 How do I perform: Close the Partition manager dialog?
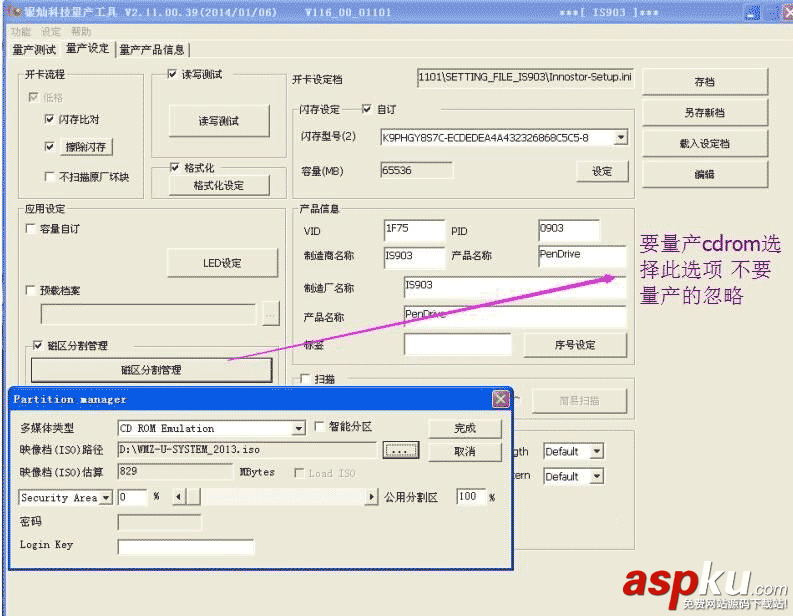click(x=501, y=399)
